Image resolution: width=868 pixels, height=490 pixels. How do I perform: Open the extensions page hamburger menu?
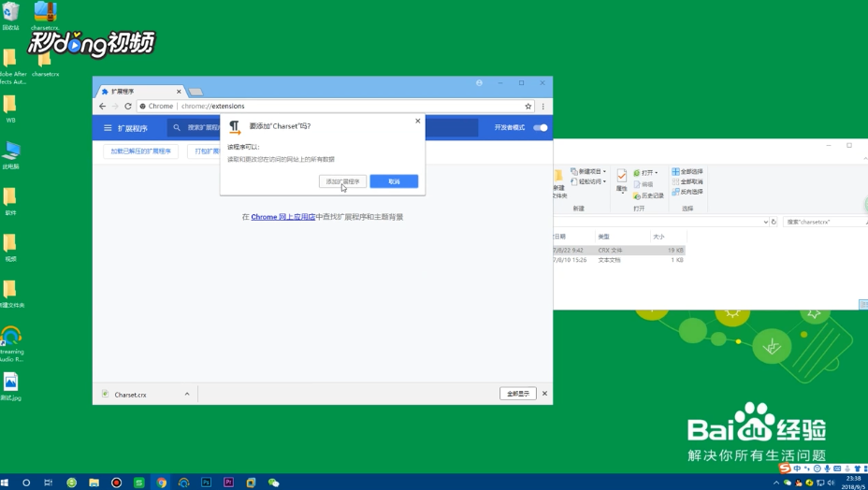(x=108, y=128)
